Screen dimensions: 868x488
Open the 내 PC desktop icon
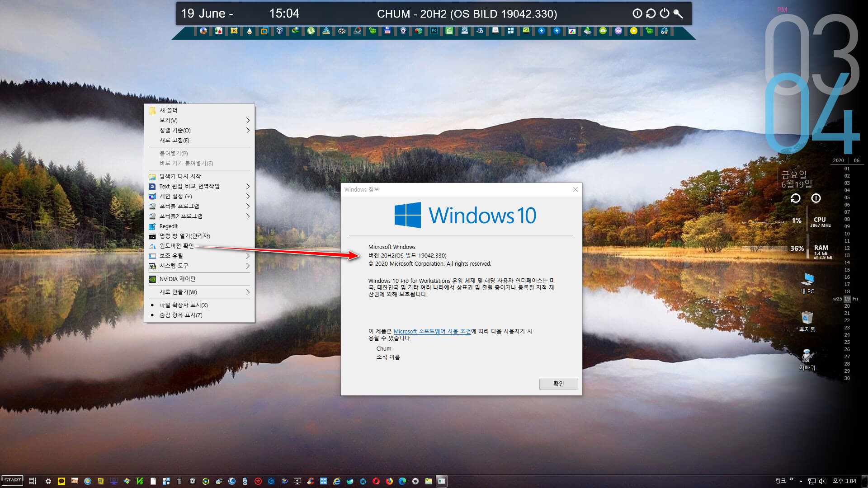[807, 283]
